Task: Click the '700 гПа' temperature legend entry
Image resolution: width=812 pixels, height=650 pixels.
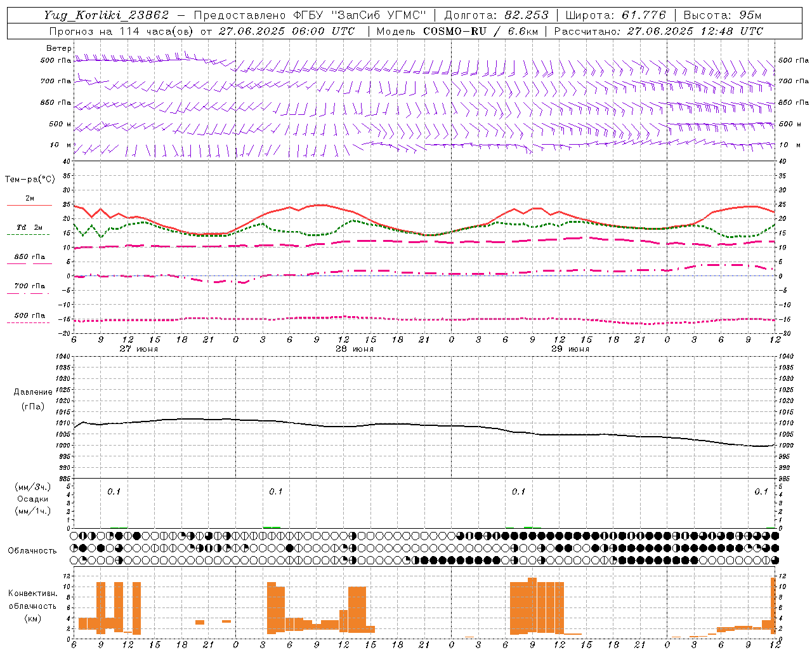Action: (30, 286)
